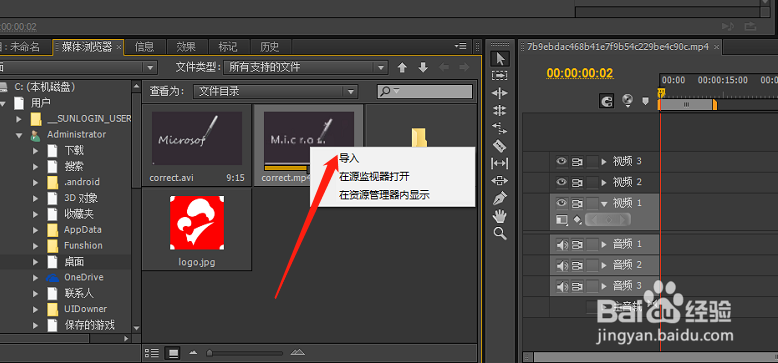
Task: Toggle track lock box on Video 2
Action: (x=591, y=182)
